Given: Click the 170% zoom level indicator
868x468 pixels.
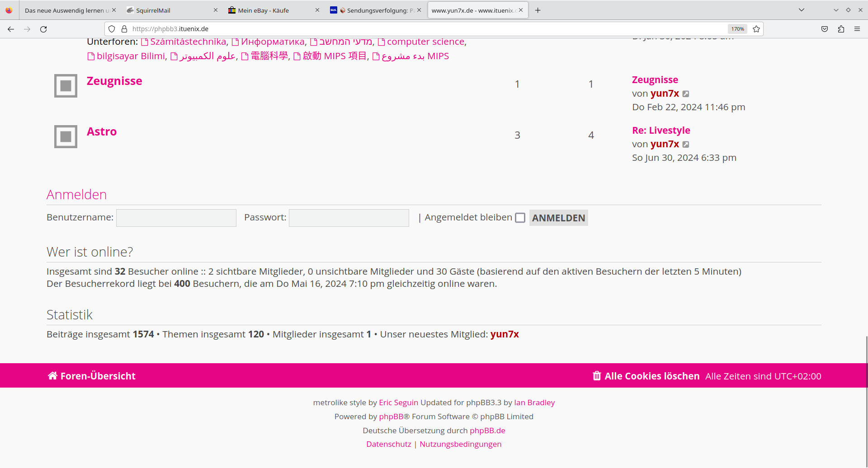Looking at the screenshot, I should coord(737,29).
